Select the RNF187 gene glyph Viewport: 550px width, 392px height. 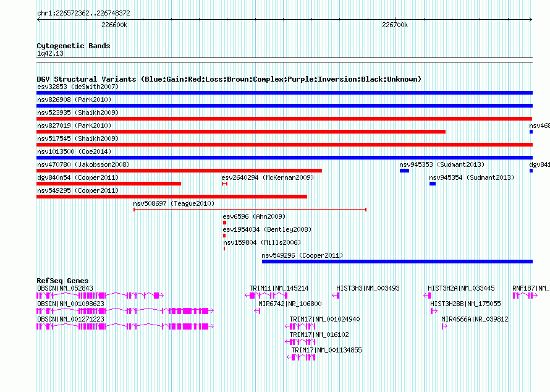click(x=525, y=296)
